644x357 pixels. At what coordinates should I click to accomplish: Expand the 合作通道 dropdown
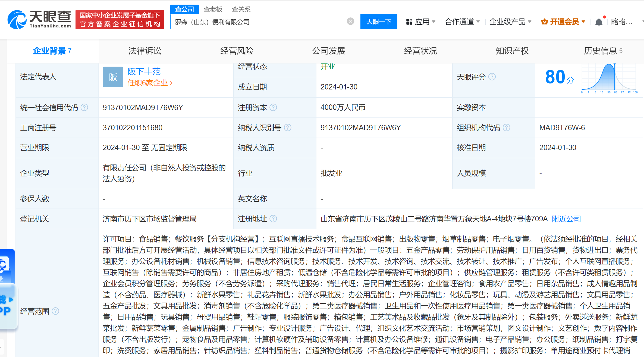(x=462, y=22)
